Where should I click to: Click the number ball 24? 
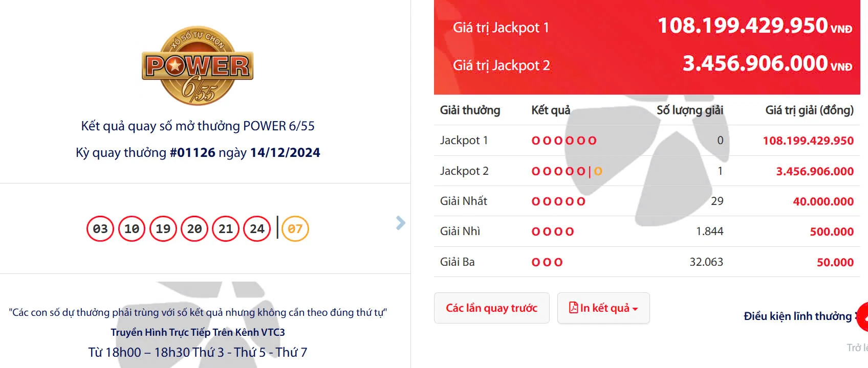pos(256,228)
